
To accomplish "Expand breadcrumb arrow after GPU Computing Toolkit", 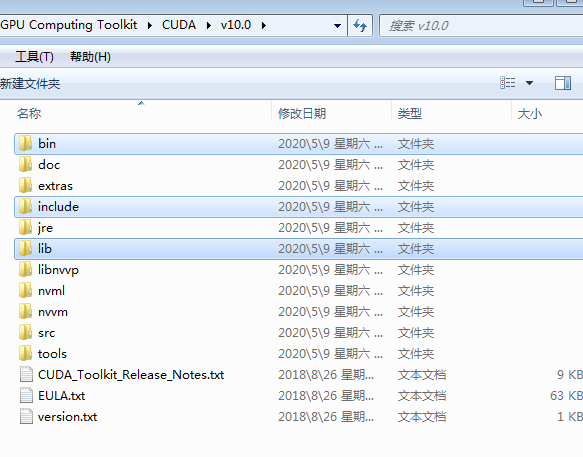I will (149, 25).
